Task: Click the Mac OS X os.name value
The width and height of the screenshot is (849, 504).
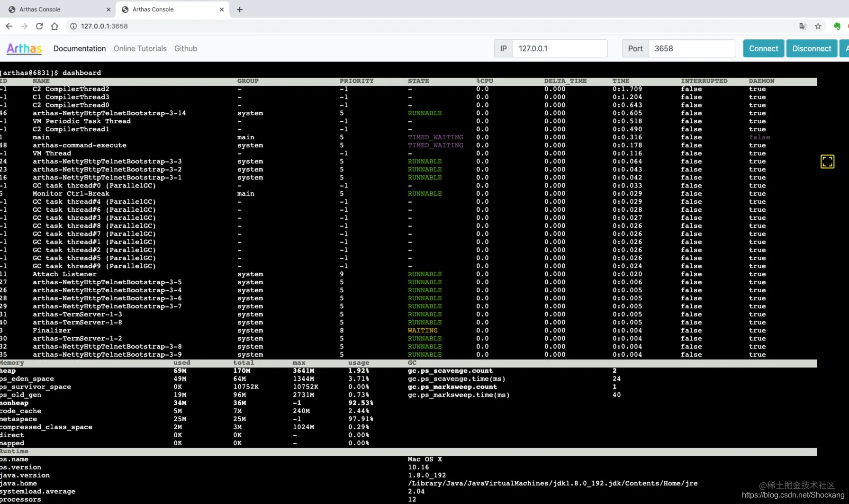Action: click(x=424, y=459)
